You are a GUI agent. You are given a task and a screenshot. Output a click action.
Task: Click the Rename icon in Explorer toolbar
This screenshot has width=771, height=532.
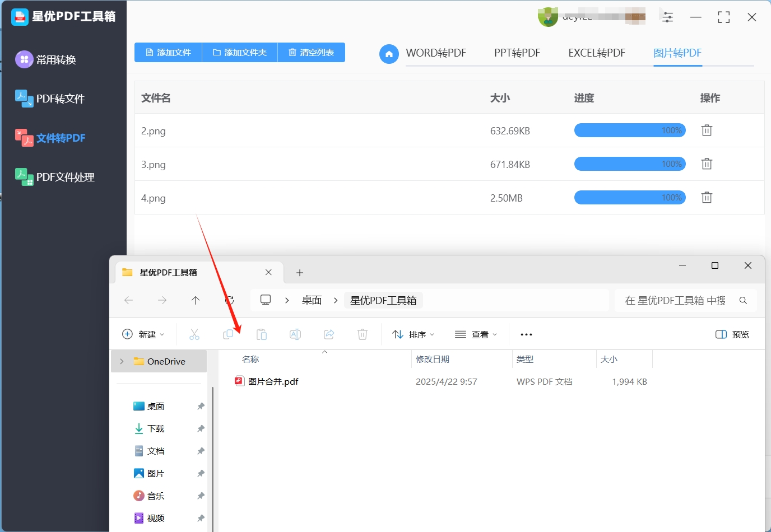click(x=295, y=334)
